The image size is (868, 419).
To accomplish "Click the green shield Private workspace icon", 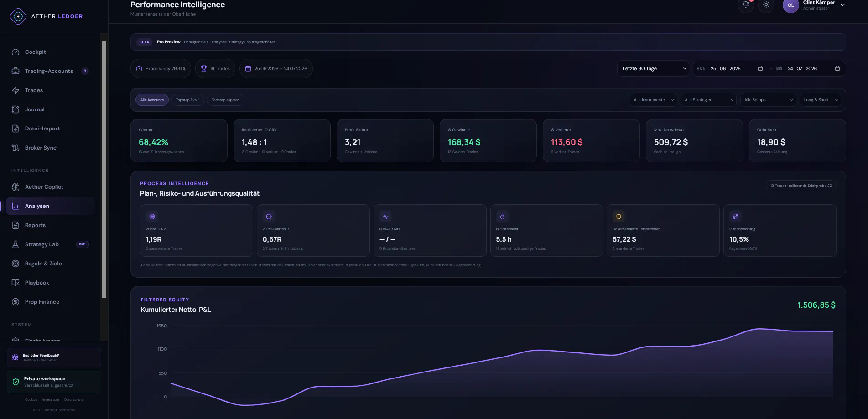I will (x=16, y=382).
